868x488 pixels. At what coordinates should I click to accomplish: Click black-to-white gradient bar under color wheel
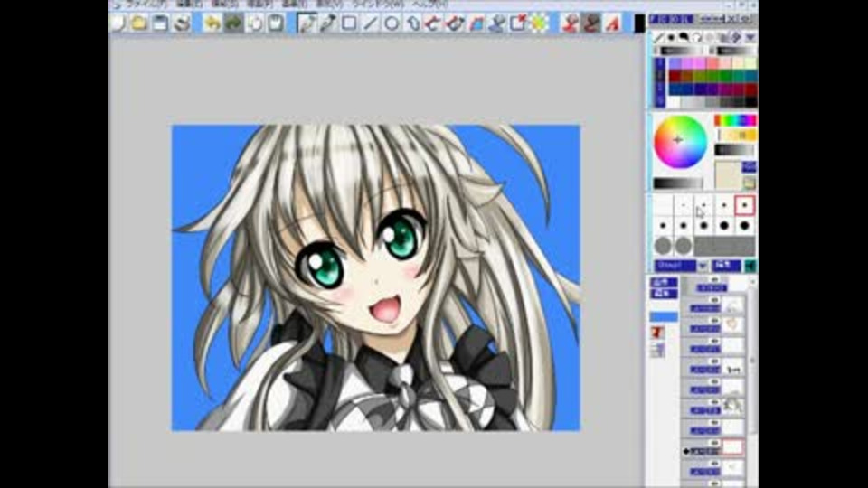(677, 183)
